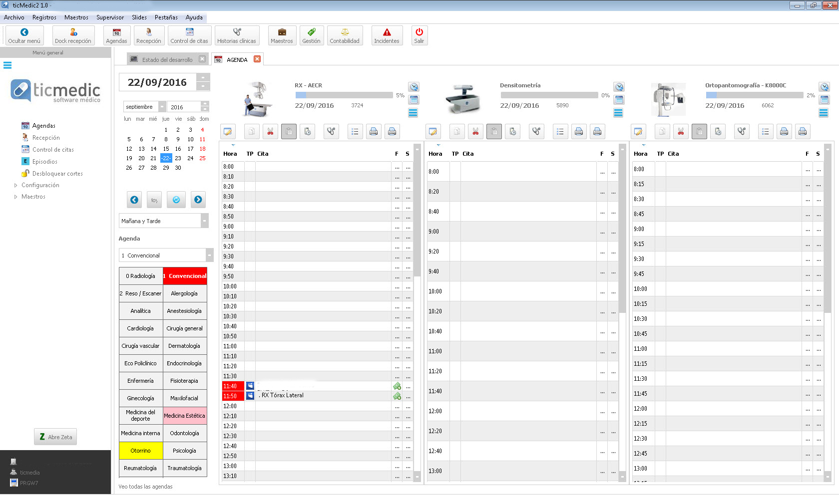This screenshot has height=504, width=839.
Task: Click the hamburger menu icon in sidebar
Action: pos(7,65)
